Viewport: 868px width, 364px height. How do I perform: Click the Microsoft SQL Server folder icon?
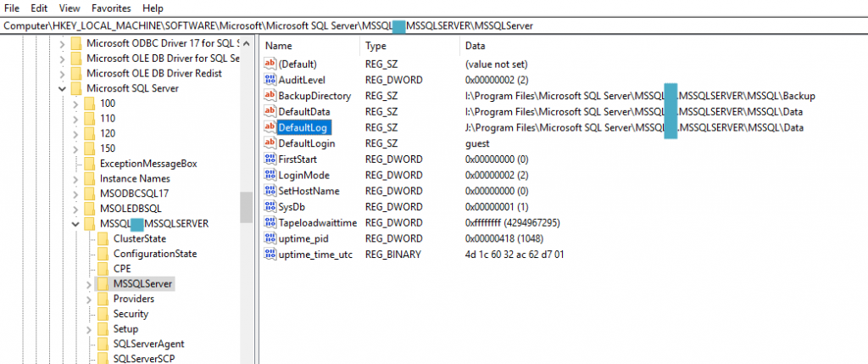(x=75, y=88)
